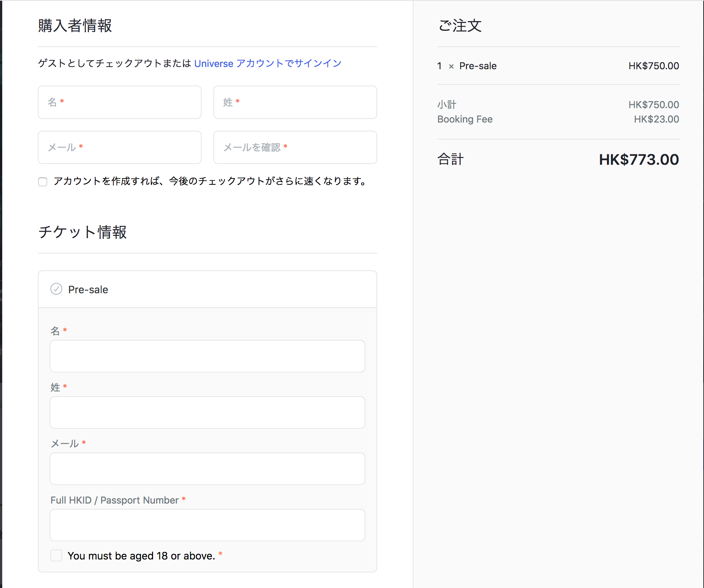The width and height of the screenshot is (704, 588).
Task: Focus the メールを確認 confirm email field
Action: click(295, 147)
